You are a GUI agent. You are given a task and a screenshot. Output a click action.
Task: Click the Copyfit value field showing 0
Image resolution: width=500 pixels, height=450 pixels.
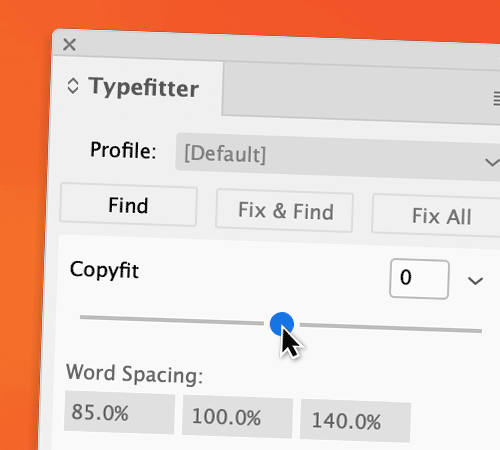click(419, 279)
